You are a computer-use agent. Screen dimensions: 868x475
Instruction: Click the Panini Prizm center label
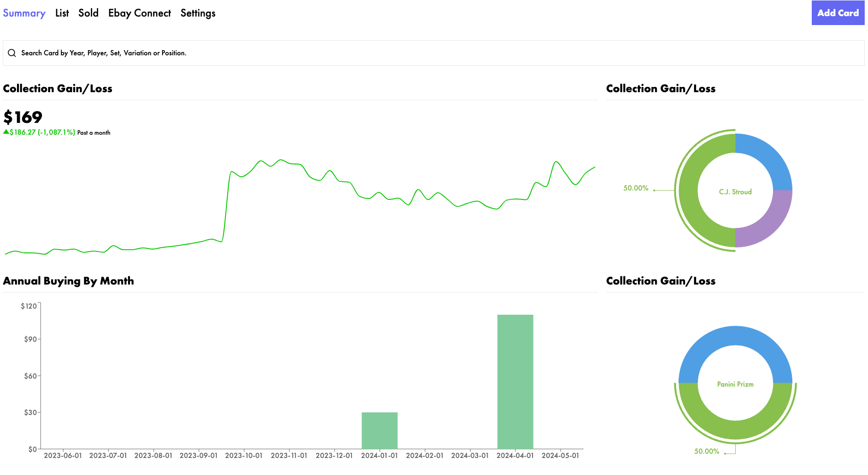tap(735, 384)
